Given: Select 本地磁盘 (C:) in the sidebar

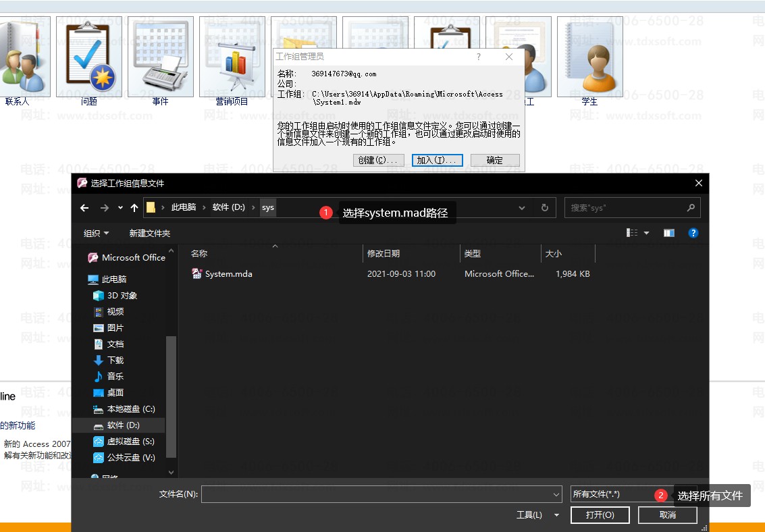Looking at the screenshot, I should coord(130,409).
